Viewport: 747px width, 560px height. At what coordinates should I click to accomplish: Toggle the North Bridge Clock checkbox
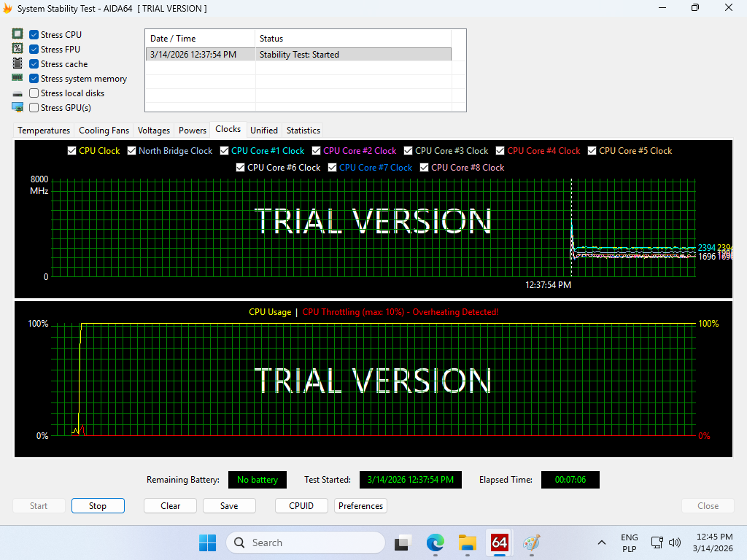click(131, 150)
